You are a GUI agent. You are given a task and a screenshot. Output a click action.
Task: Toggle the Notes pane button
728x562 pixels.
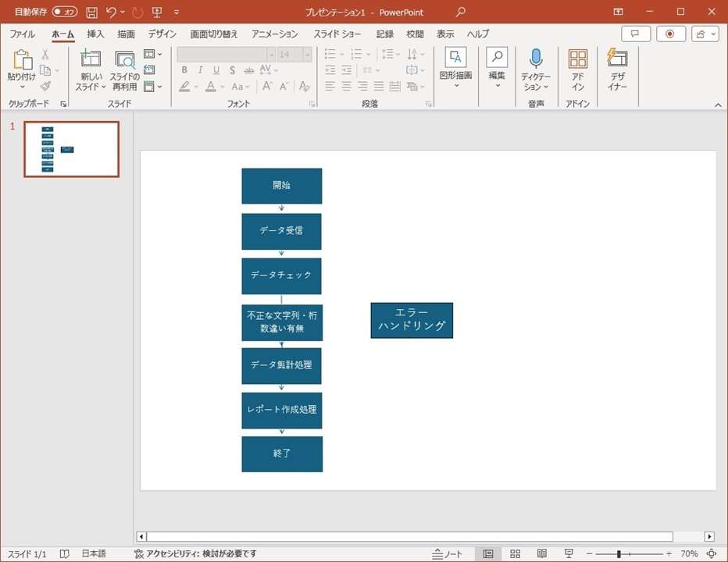pos(448,553)
